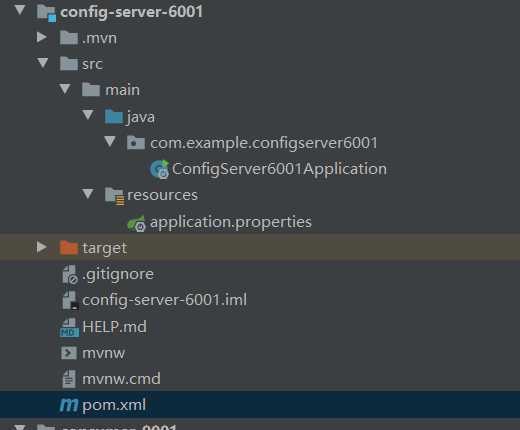Click the config-server-6001 module folder icon

point(46,13)
